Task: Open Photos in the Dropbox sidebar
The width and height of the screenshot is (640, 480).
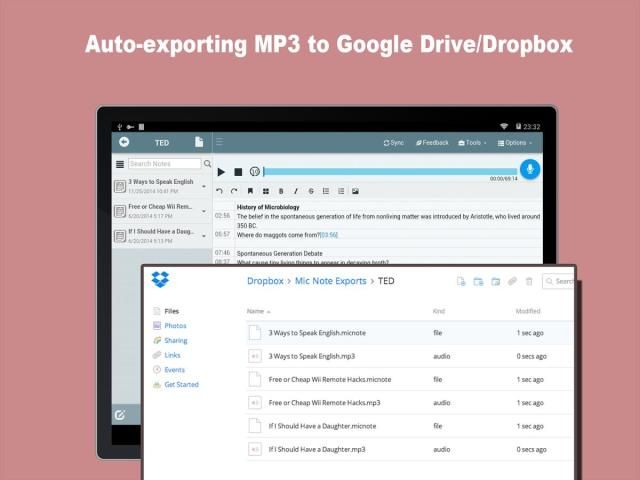Action: tap(175, 326)
